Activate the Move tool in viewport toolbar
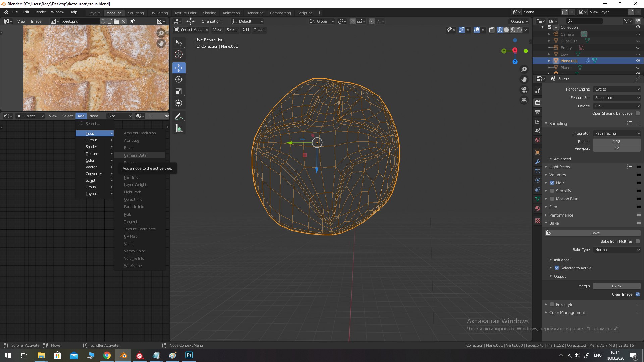This screenshot has width=644, height=362. tap(179, 68)
